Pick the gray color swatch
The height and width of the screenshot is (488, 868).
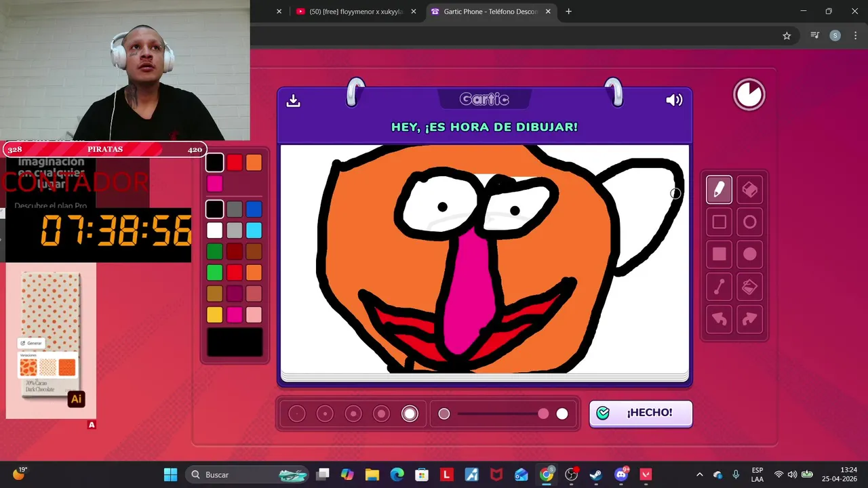pyautogui.click(x=235, y=209)
